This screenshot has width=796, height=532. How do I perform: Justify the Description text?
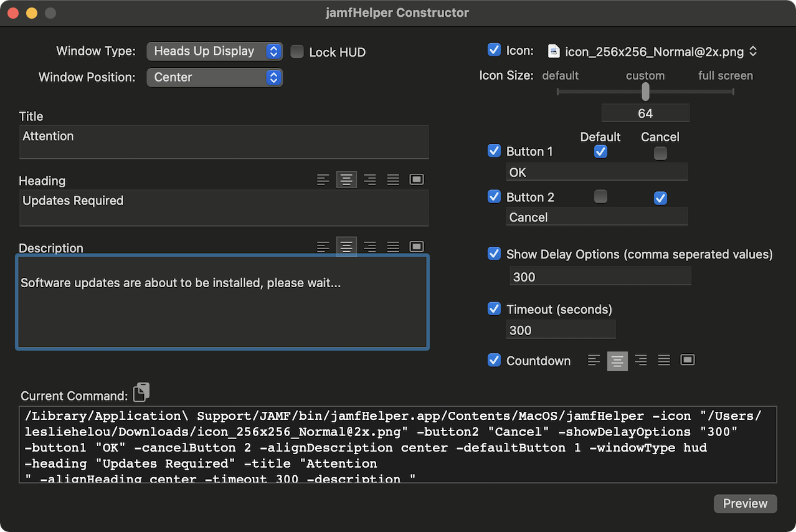(x=393, y=247)
